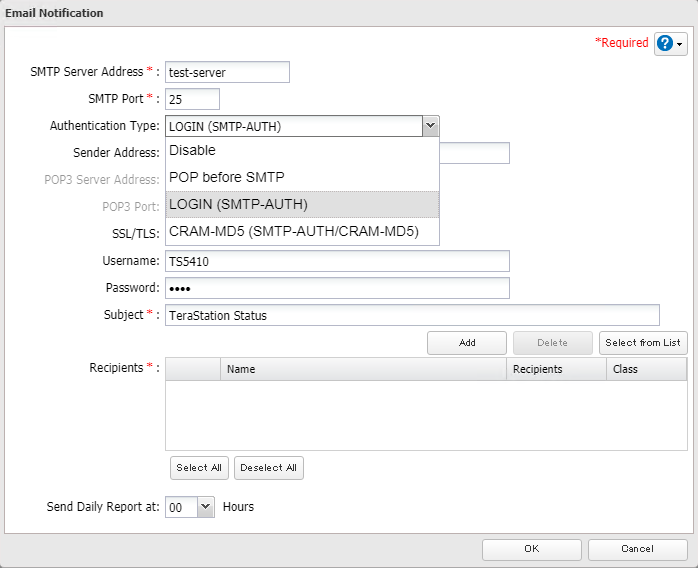Choose POP before SMTP option
The image size is (698, 568).
coord(301,177)
